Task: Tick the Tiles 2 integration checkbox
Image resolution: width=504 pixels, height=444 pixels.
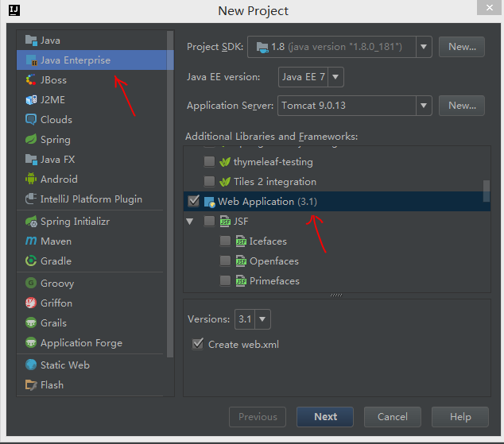Action: (209, 181)
